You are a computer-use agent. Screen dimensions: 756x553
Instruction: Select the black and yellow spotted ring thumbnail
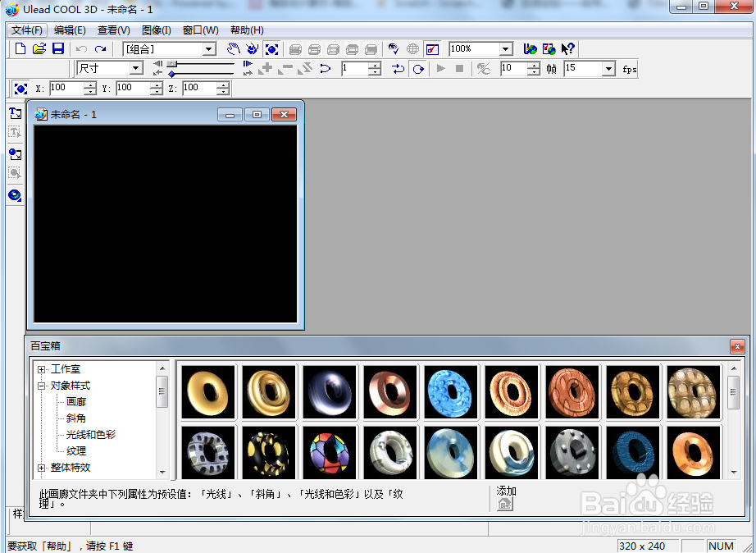[x=269, y=453]
